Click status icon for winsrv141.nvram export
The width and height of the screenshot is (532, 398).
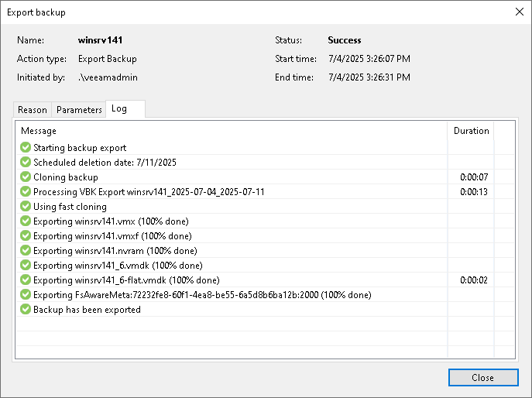click(x=26, y=251)
